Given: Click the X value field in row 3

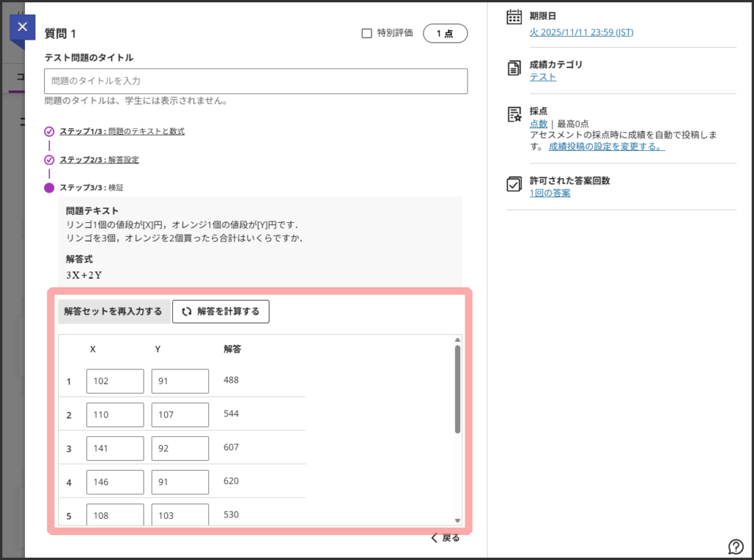Looking at the screenshot, I should click(115, 448).
